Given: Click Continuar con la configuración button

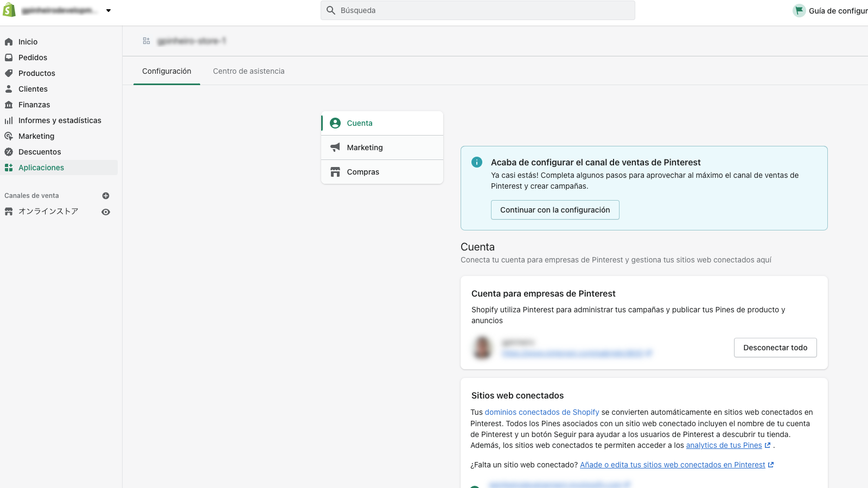Looking at the screenshot, I should [555, 210].
